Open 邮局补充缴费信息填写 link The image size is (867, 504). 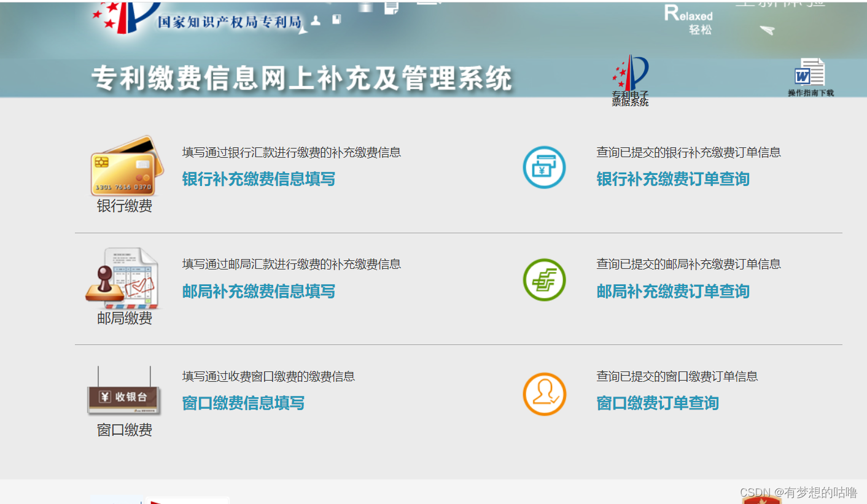pos(259,291)
